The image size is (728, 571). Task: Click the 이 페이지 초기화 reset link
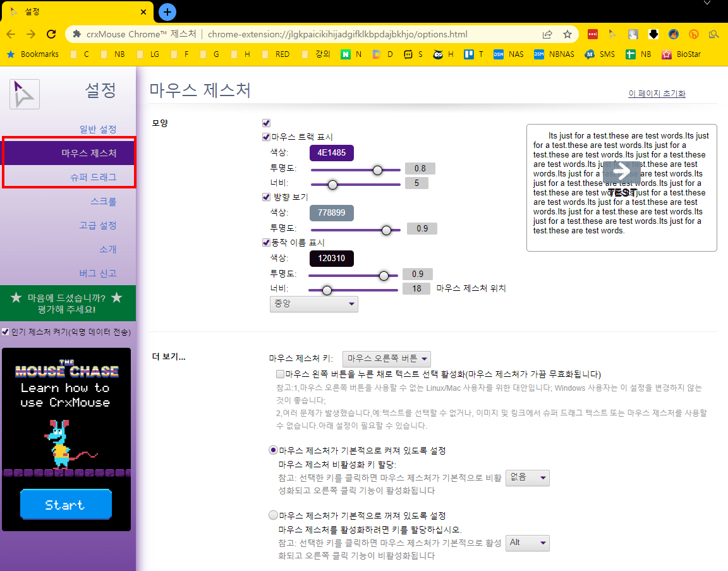(657, 94)
